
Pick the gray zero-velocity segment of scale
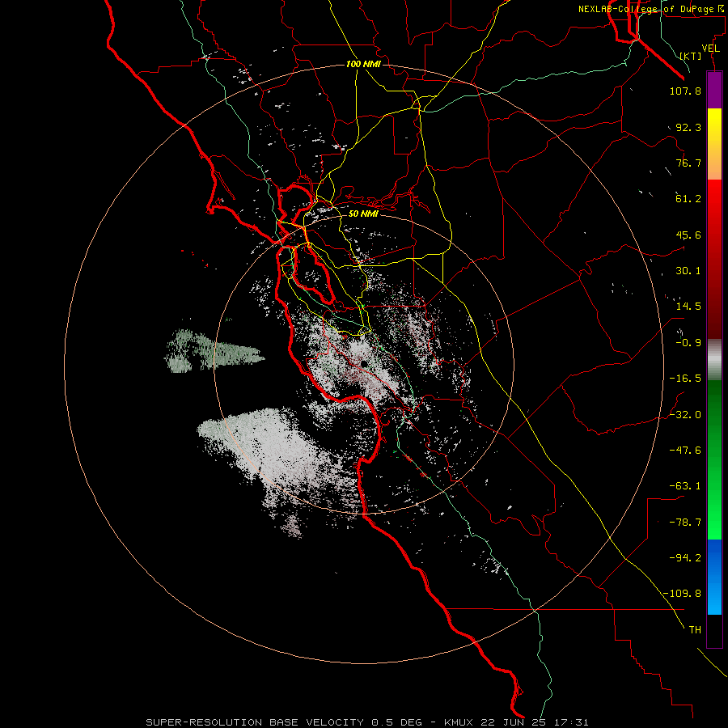pos(714,360)
